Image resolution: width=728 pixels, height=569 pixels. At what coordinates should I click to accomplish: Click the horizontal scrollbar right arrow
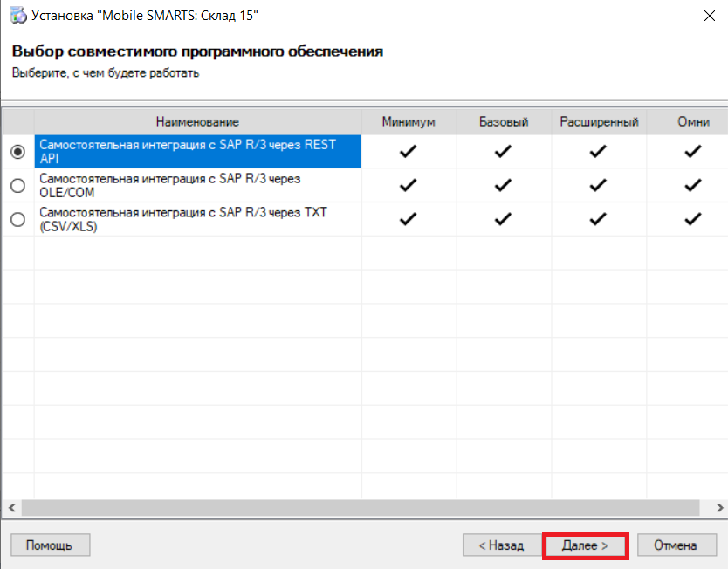(719, 508)
